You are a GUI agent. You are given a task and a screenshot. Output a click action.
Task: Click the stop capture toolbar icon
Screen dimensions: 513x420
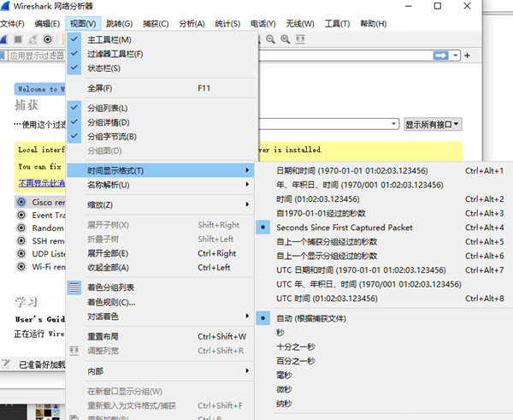pyautogui.click(x=18, y=39)
